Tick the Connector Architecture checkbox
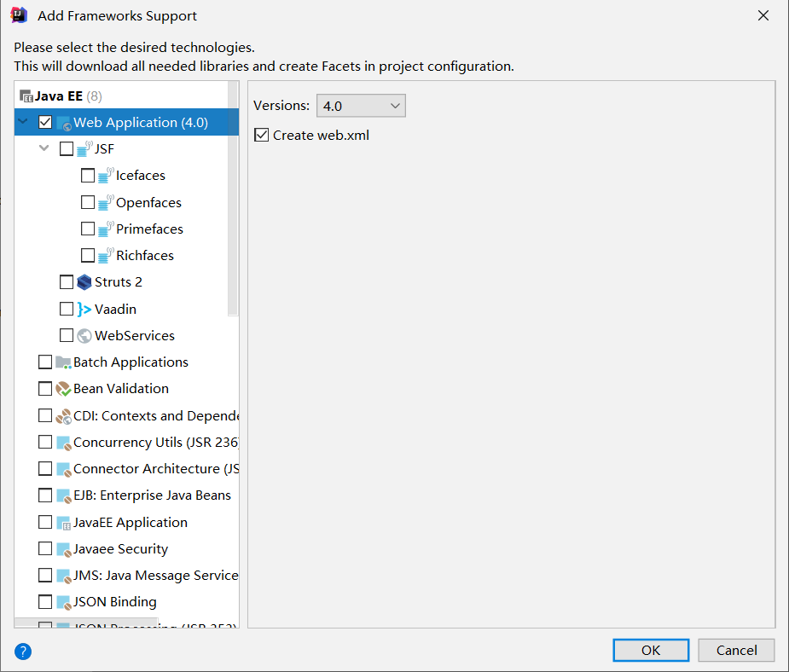This screenshot has width=789, height=672. (x=45, y=469)
